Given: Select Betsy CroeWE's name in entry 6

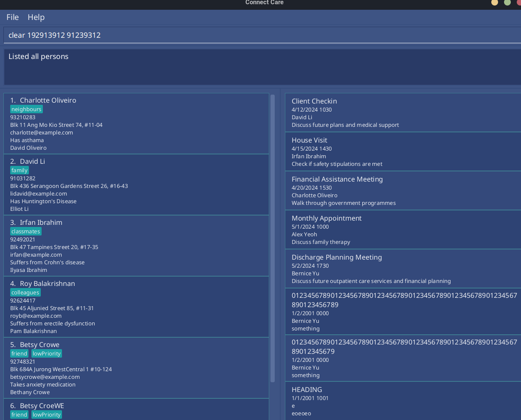Looking at the screenshot, I should tap(42, 406).
